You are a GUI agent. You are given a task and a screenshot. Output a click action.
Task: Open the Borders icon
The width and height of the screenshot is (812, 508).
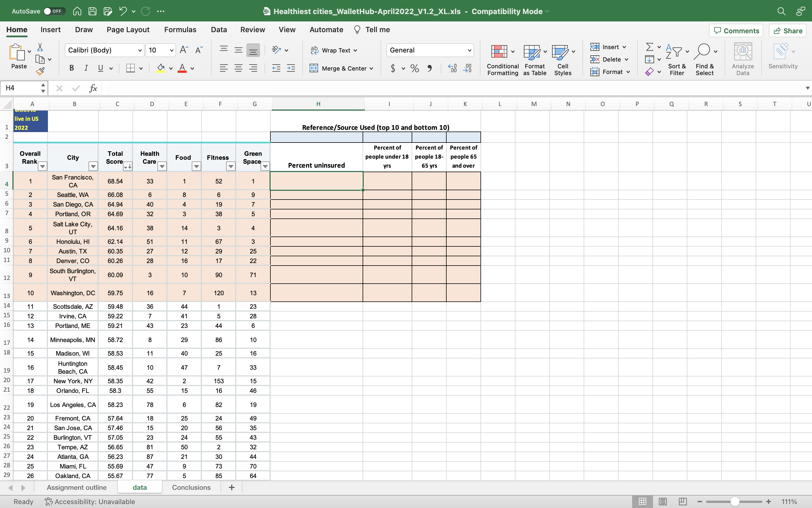point(131,68)
